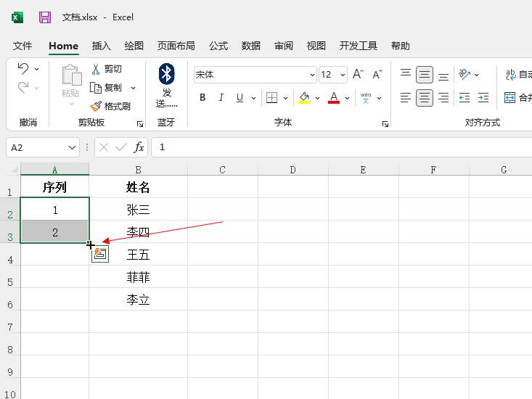Open font size 12 dropdown

[x=343, y=75]
